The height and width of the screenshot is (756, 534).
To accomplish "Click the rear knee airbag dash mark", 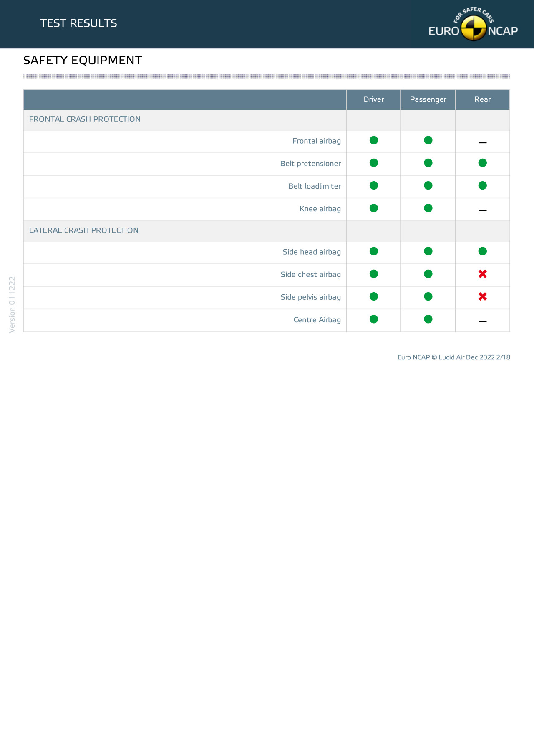I will 483,210.
